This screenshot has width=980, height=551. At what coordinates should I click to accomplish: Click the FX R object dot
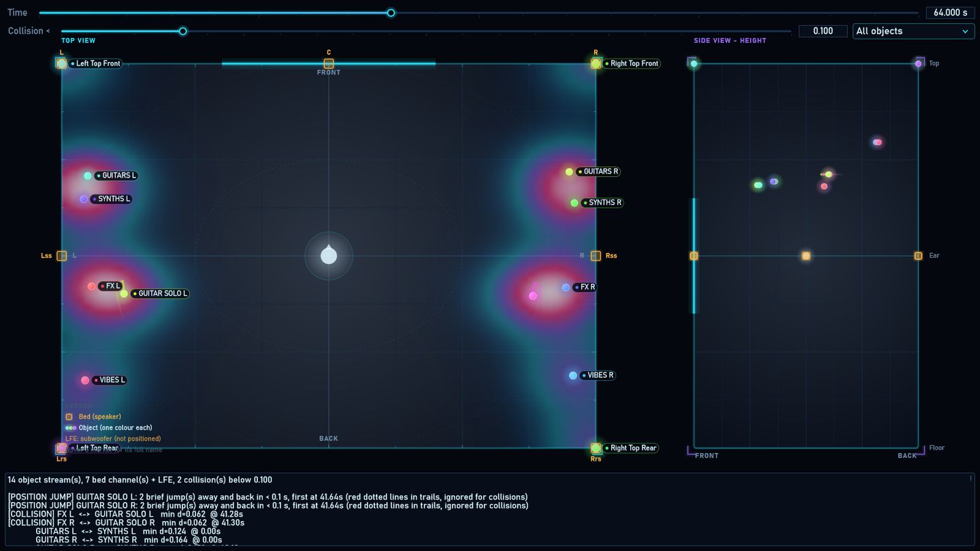566,288
